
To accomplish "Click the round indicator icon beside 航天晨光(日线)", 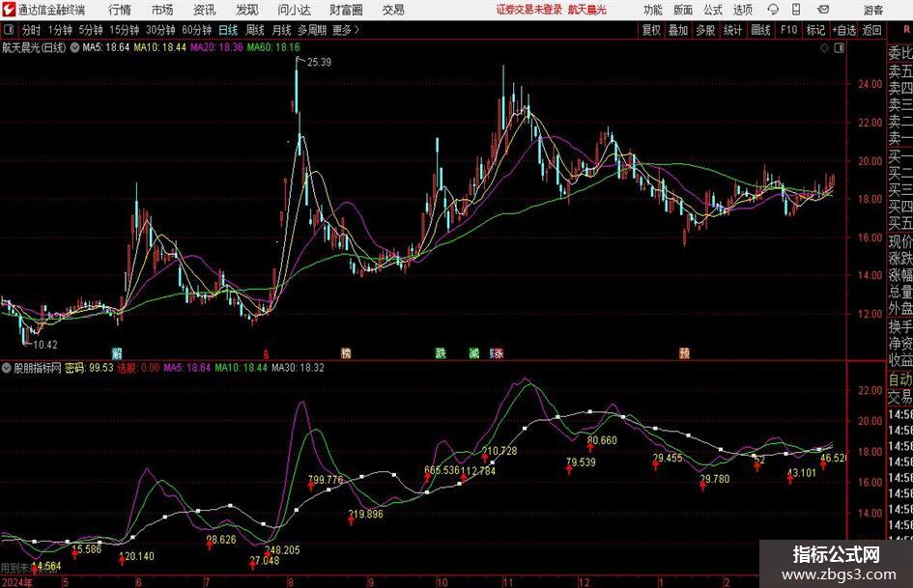I will pyautogui.click(x=74, y=47).
